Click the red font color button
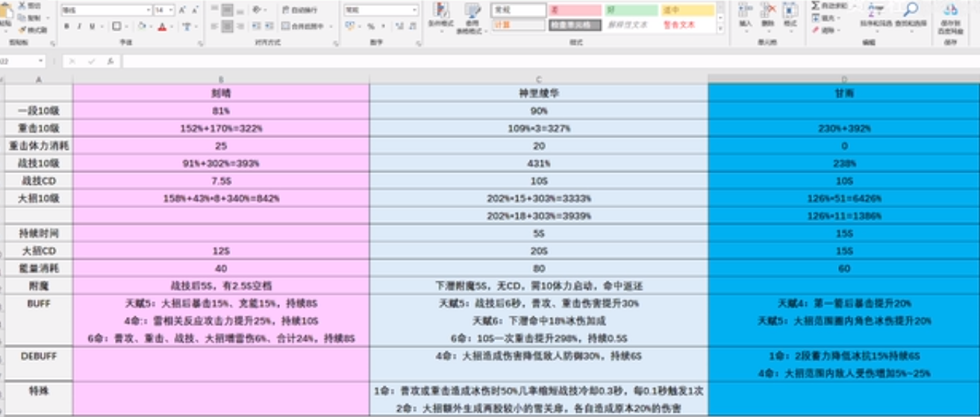Screen dimensions: 980x417 coord(162,26)
